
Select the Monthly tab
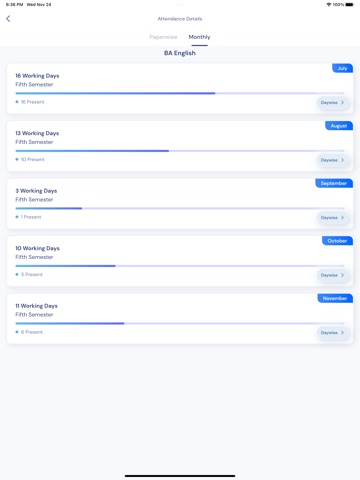click(199, 37)
